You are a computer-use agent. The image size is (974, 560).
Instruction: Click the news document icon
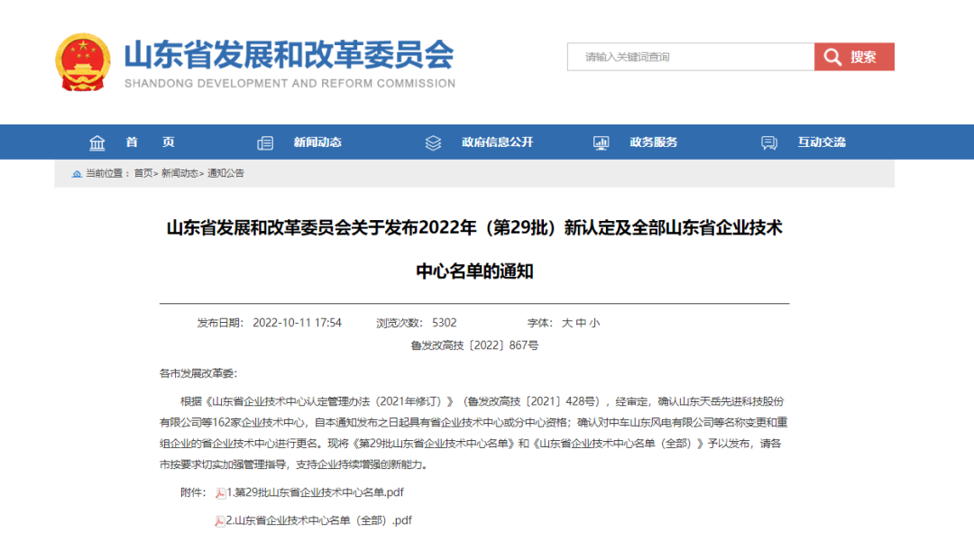[x=265, y=142]
